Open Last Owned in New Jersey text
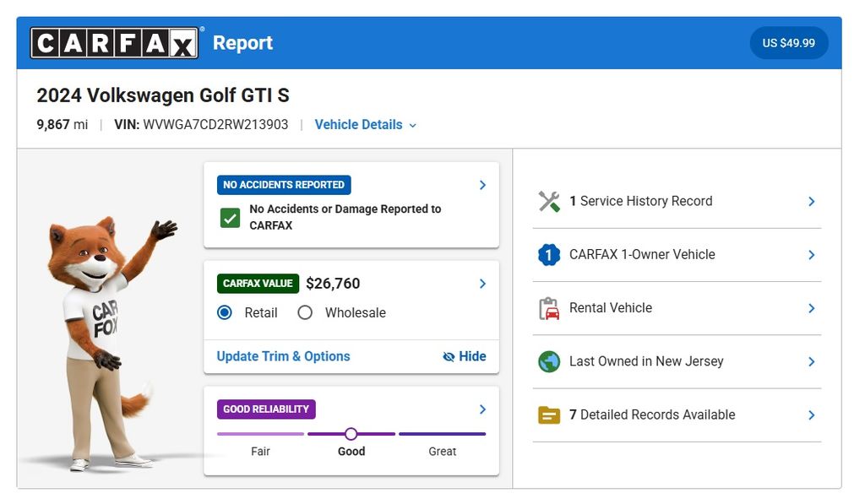The width and height of the screenshot is (865, 504). click(x=646, y=361)
